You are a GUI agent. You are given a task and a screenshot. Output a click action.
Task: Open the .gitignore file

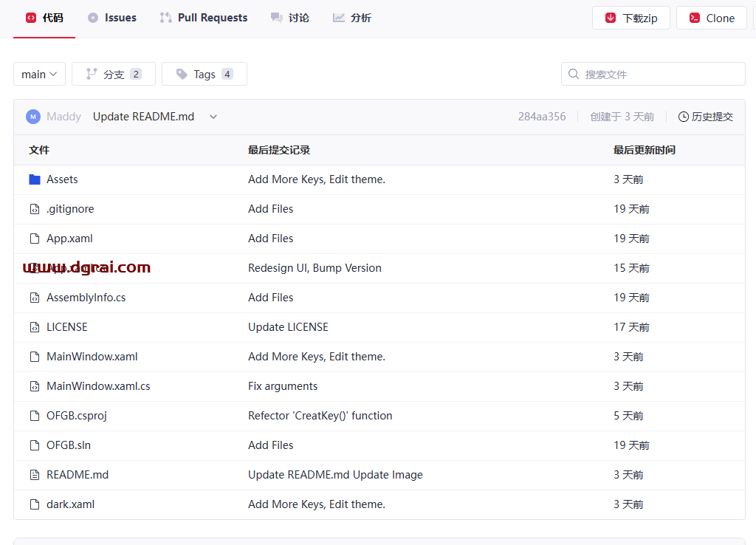point(70,209)
